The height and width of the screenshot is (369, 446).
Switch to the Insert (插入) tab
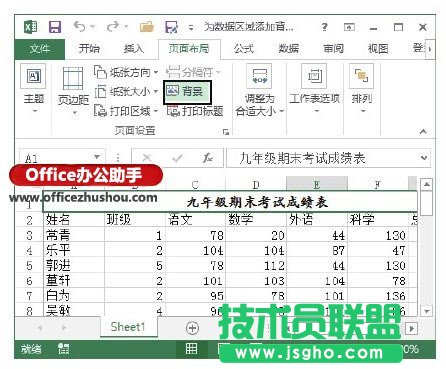click(133, 49)
